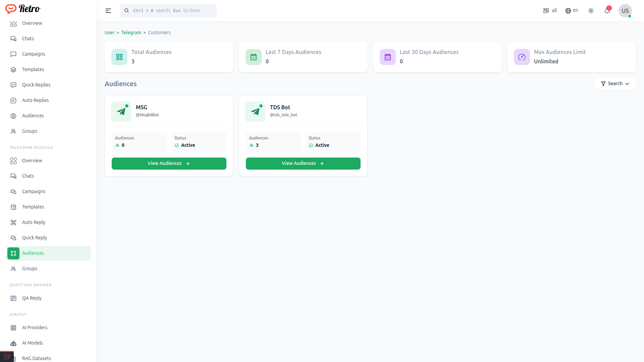Click the Last 7 Days calendar icon
Image resolution: width=644 pixels, height=362 pixels.
(x=254, y=57)
